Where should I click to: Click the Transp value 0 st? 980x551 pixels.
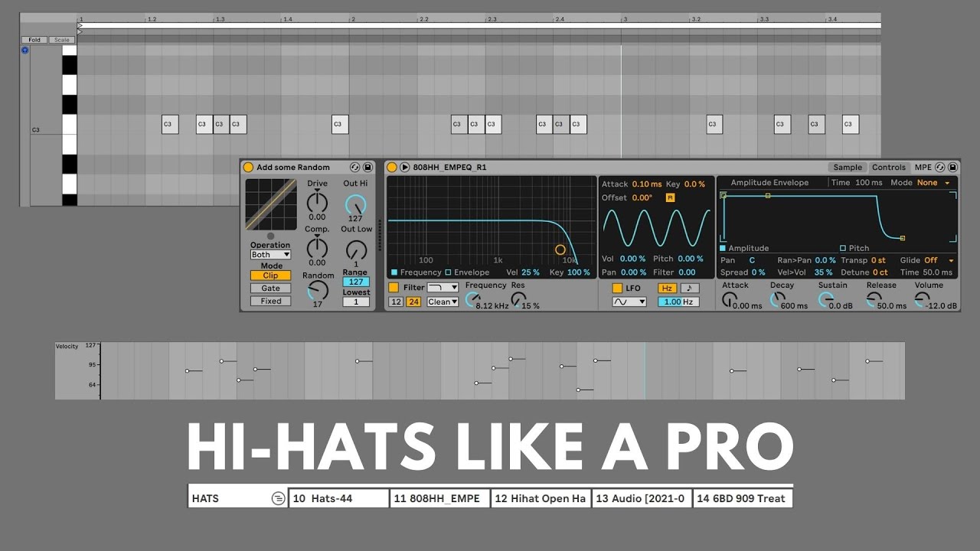pyautogui.click(x=878, y=260)
